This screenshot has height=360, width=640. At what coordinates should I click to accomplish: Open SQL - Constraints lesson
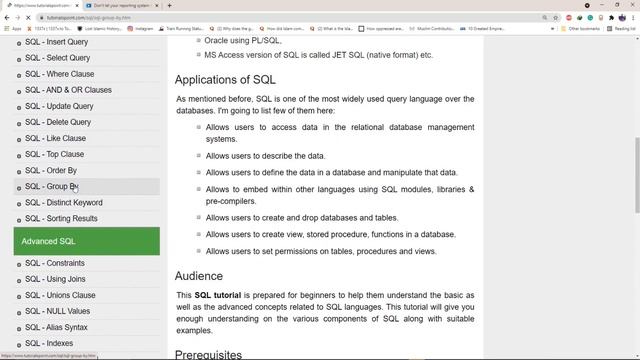click(x=55, y=263)
